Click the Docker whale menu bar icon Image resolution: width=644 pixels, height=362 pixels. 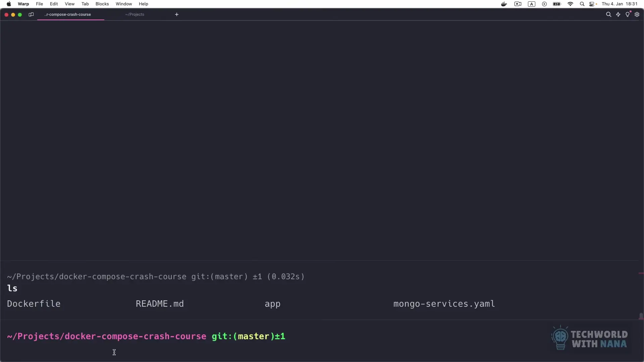(504, 4)
